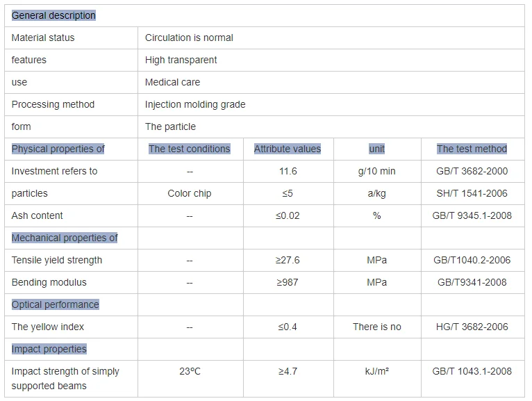Click the Attribute values column header

[288, 149]
